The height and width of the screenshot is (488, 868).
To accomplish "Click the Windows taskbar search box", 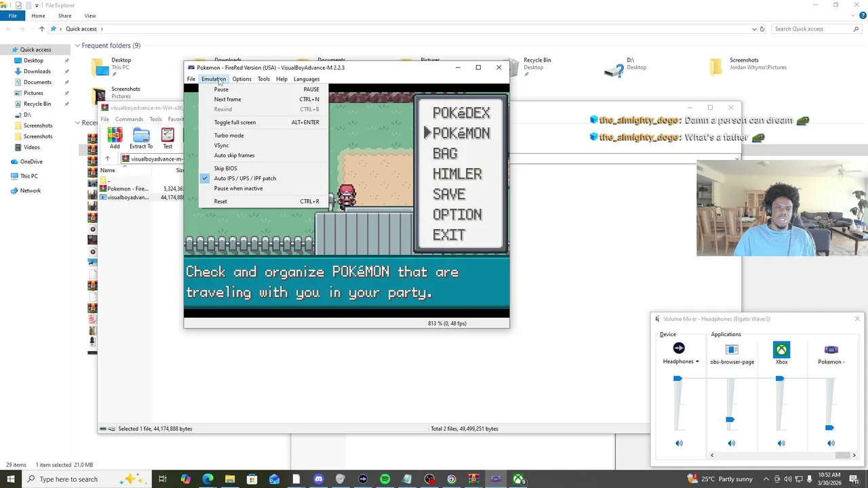I will [88, 479].
